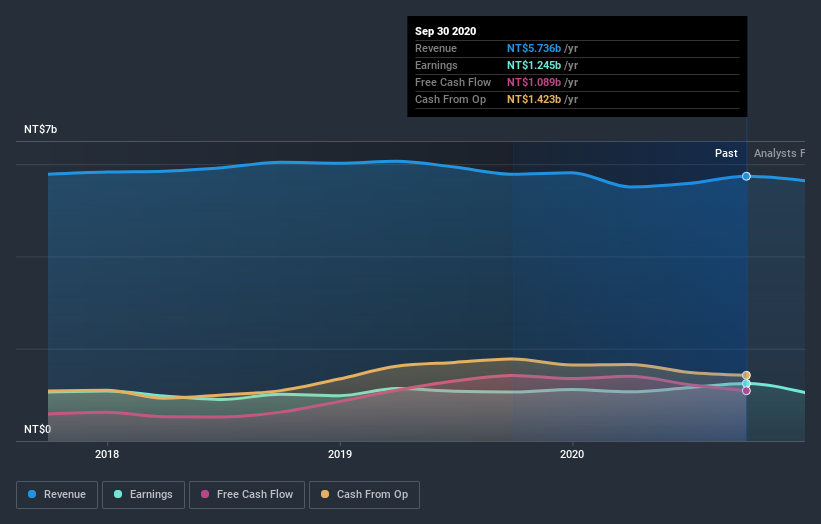The width and height of the screenshot is (821, 524).
Task: Click the NT$1.089b free cash flow value
Action: coord(534,82)
